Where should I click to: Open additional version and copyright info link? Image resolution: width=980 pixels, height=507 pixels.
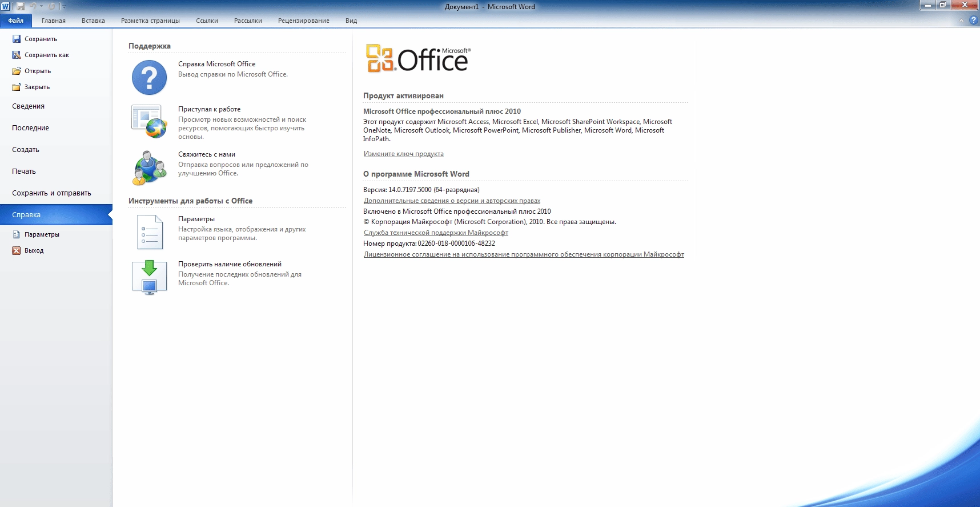pyautogui.click(x=452, y=201)
